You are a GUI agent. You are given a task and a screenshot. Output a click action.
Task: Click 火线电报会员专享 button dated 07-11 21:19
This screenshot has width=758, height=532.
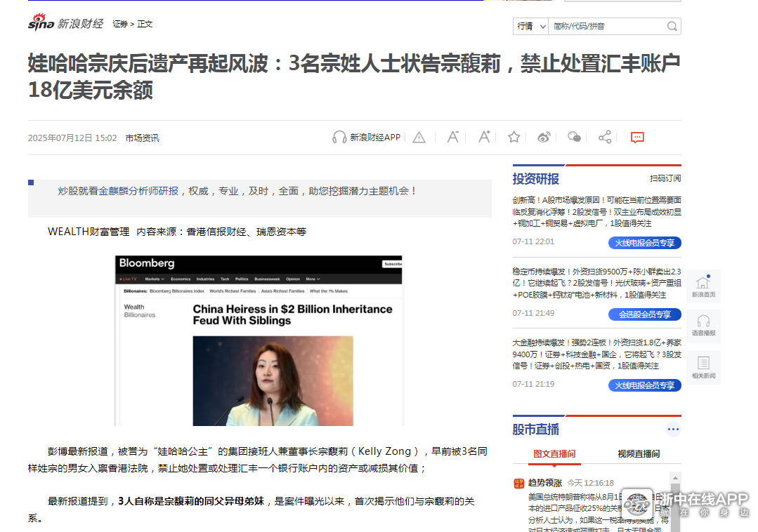645,385
